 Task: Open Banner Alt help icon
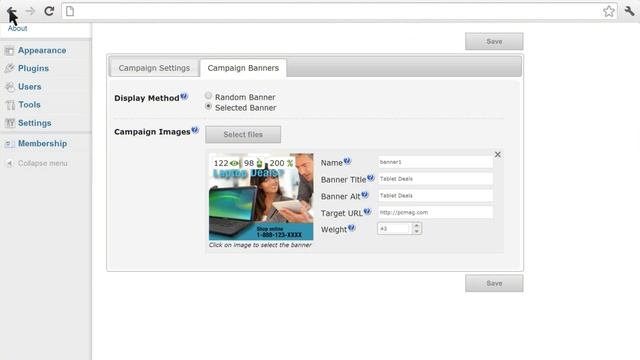click(365, 195)
